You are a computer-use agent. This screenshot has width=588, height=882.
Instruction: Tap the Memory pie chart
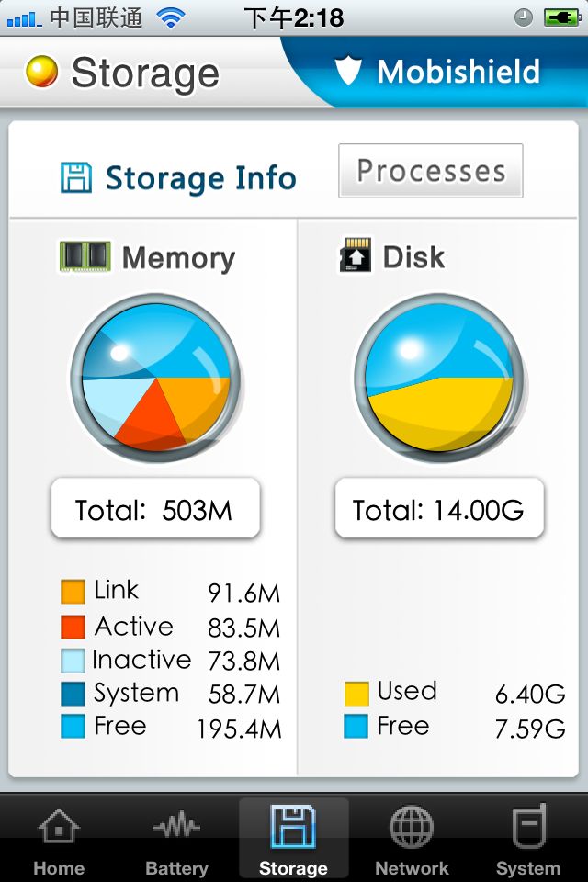coord(156,378)
